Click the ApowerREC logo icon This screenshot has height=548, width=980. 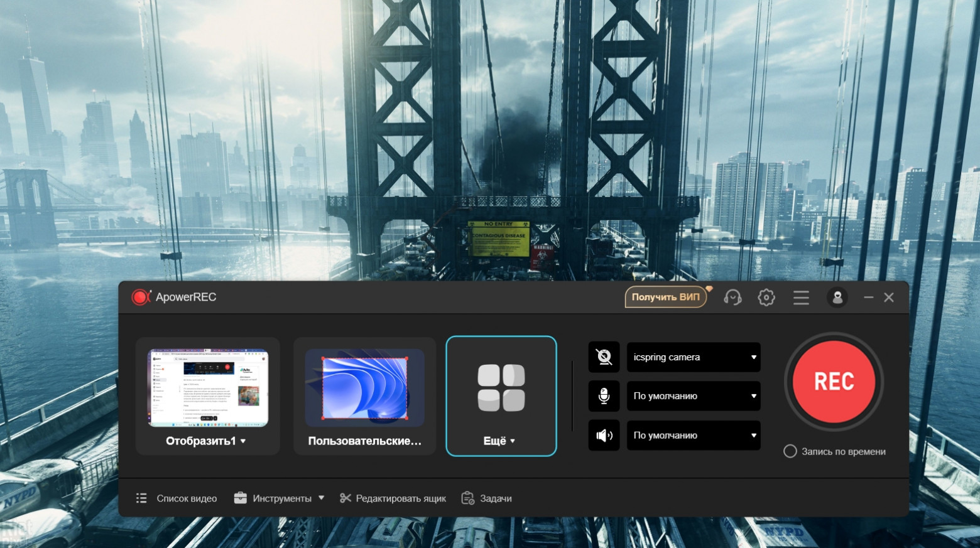point(141,297)
